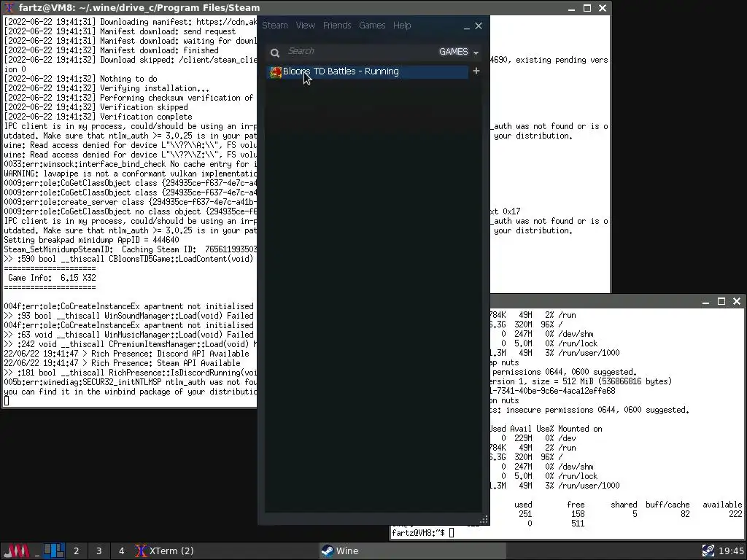This screenshot has height=560, width=747.
Task: Open the JWM start menu logo
Action: (16, 551)
